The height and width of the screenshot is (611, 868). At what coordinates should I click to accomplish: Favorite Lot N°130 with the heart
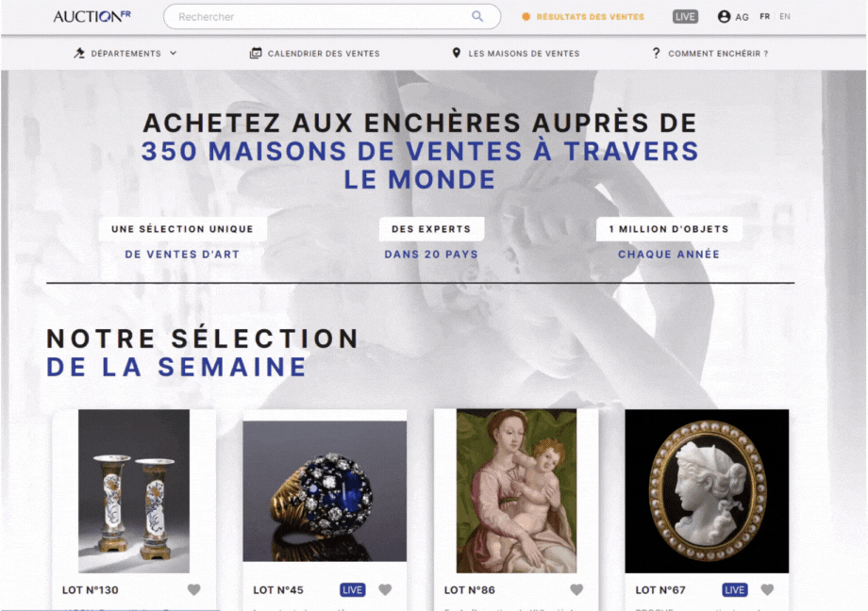(193, 590)
